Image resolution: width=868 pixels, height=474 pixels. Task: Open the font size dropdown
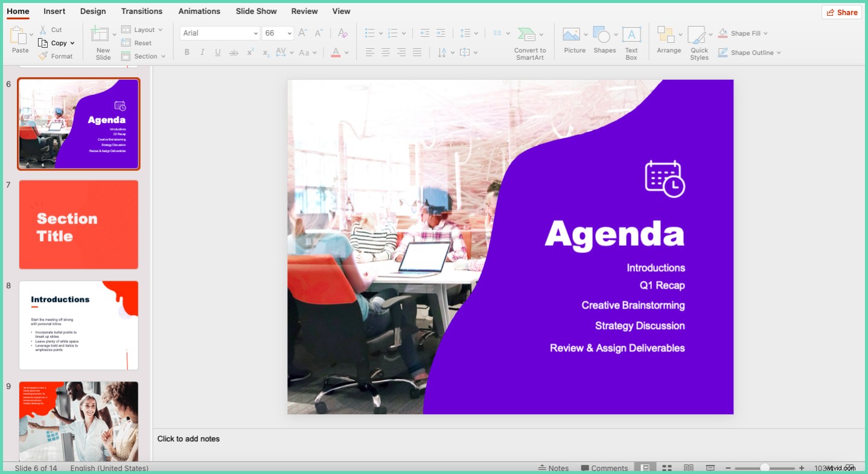pyautogui.click(x=288, y=33)
